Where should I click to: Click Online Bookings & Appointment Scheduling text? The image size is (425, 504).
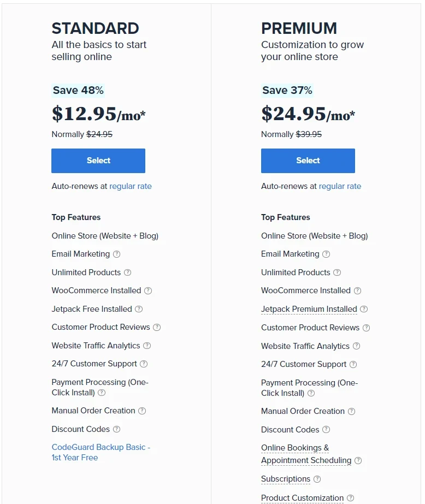pos(306,454)
